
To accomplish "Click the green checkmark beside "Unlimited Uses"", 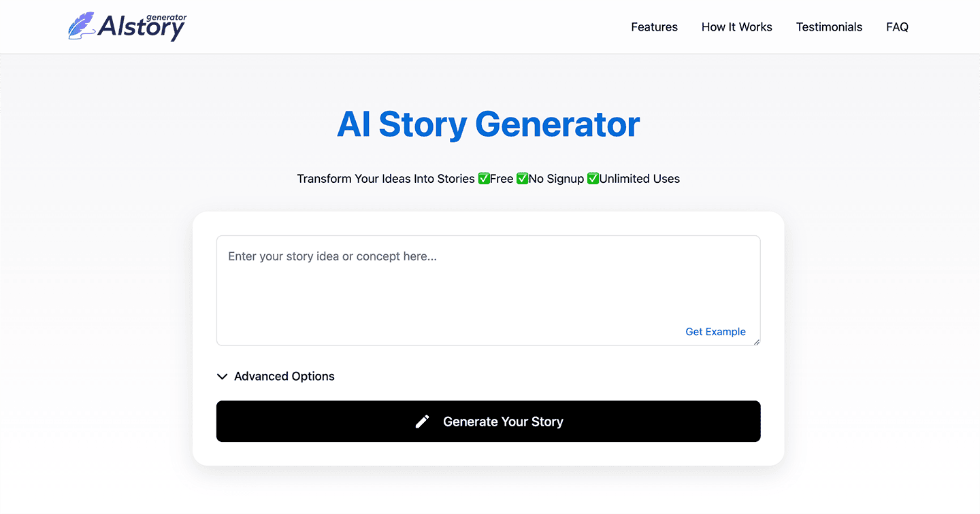I will pos(592,178).
